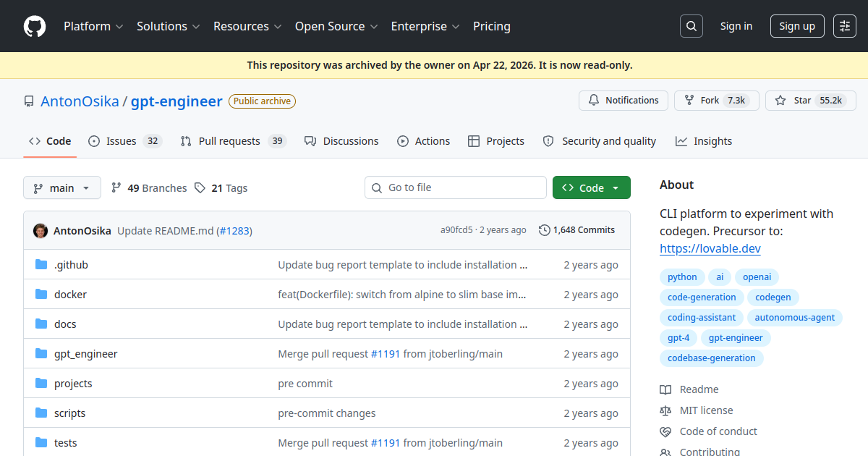
Task: Click the GitHub logo icon
Action: pos(35,26)
